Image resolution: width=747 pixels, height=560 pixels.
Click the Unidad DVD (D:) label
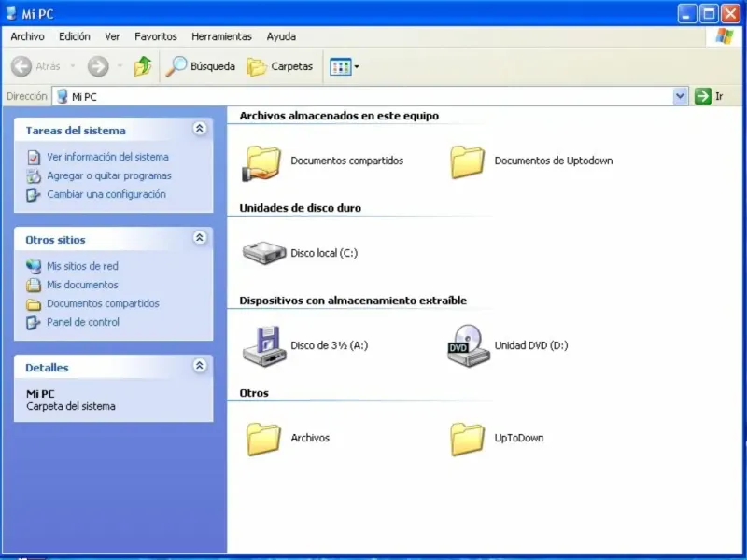click(531, 345)
